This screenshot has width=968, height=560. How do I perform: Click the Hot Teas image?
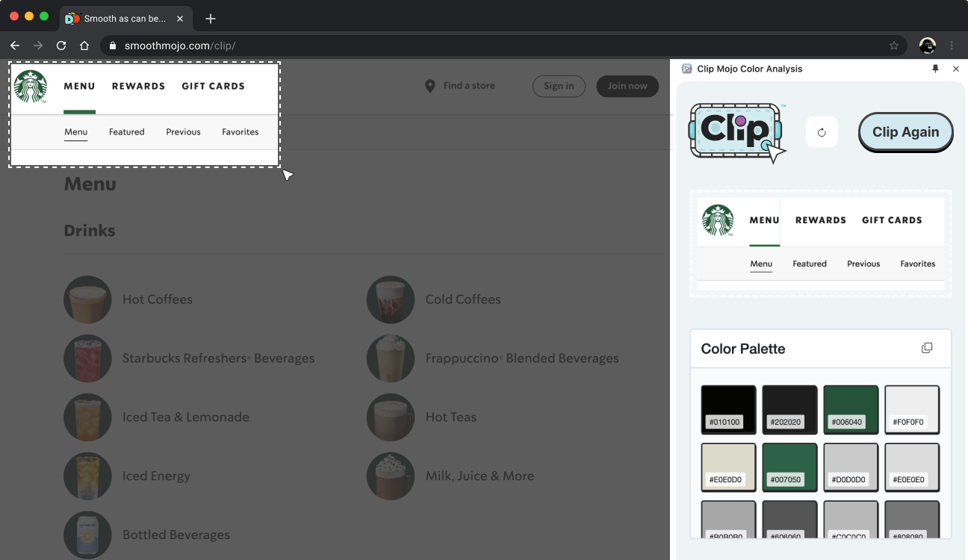pos(391,417)
